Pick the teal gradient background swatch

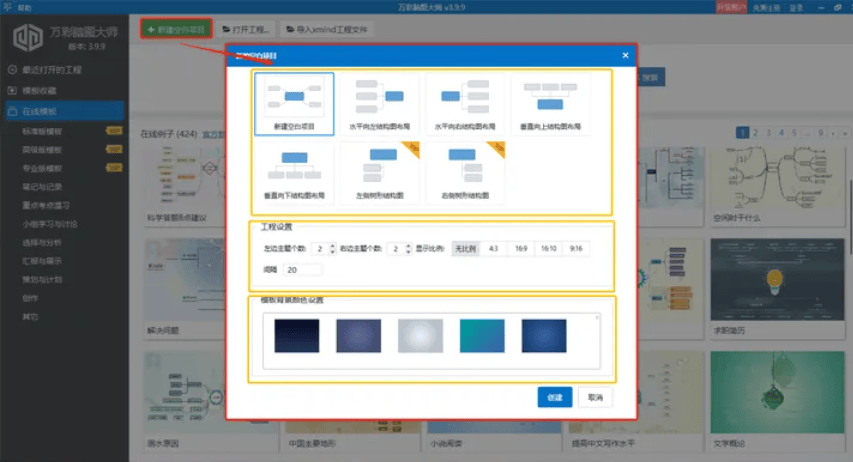(482, 336)
